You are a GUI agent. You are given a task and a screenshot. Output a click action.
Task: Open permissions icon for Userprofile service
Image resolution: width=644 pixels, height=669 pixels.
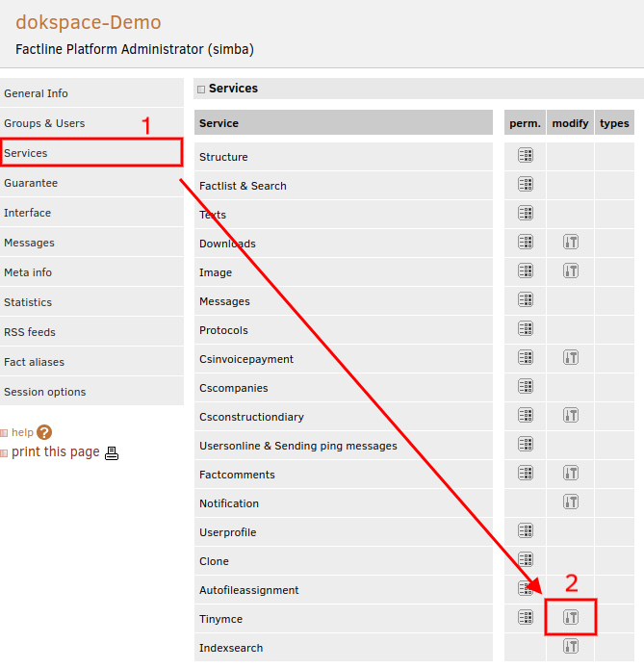525,530
